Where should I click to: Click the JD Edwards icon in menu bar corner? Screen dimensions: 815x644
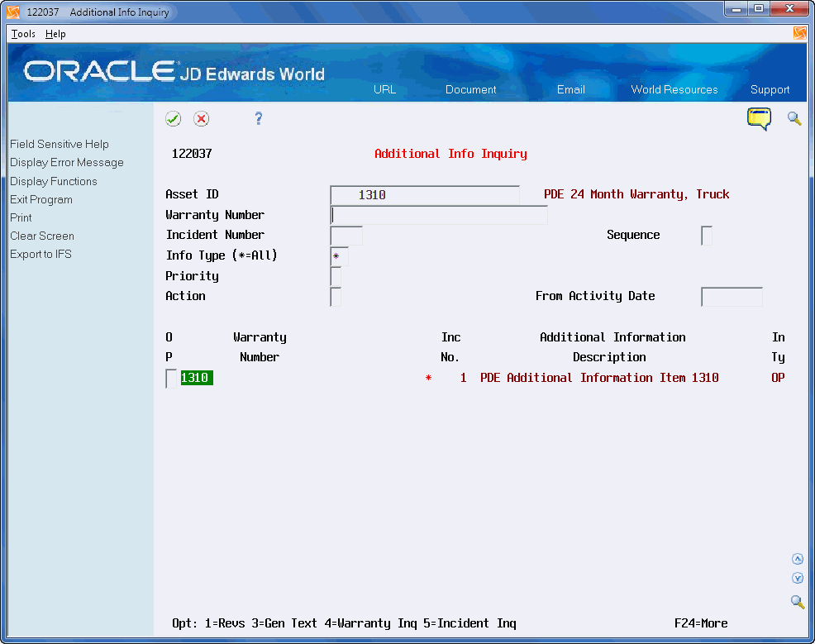[800, 33]
